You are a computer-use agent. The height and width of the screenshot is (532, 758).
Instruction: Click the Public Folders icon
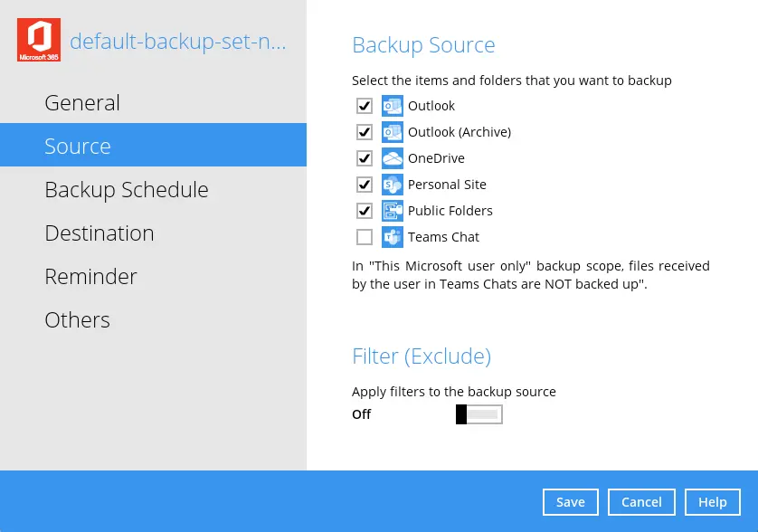(393, 211)
